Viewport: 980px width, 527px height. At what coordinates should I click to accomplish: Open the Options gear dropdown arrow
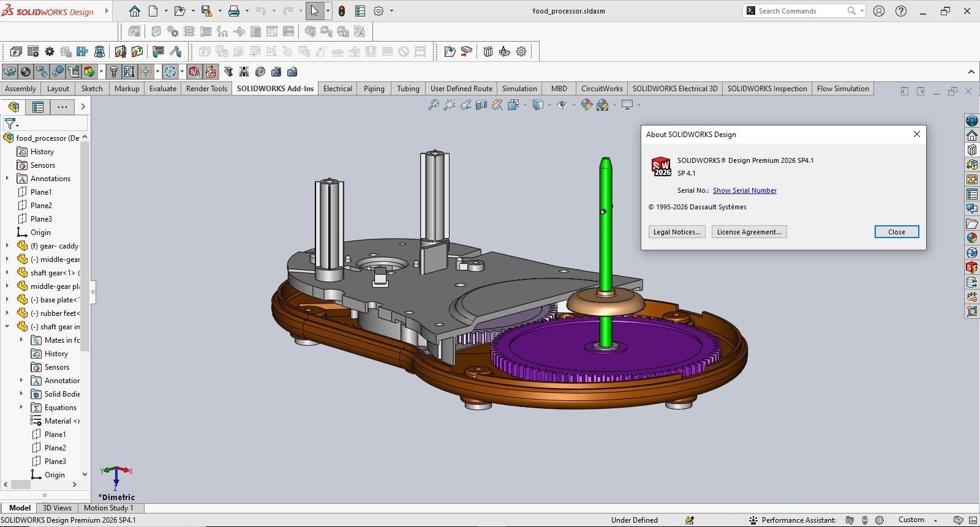(391, 11)
